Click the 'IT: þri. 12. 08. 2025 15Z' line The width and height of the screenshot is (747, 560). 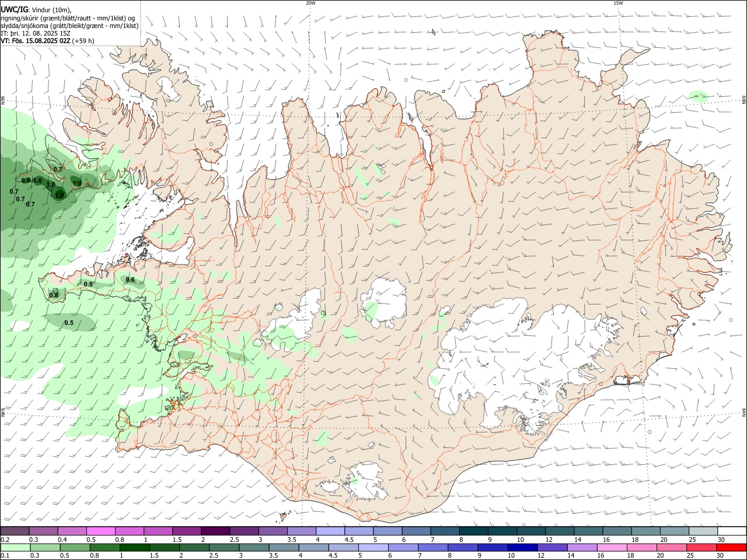(x=36, y=33)
